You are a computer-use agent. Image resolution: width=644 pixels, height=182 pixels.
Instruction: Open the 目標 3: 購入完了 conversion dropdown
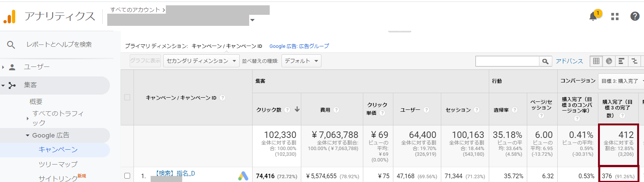(621, 81)
